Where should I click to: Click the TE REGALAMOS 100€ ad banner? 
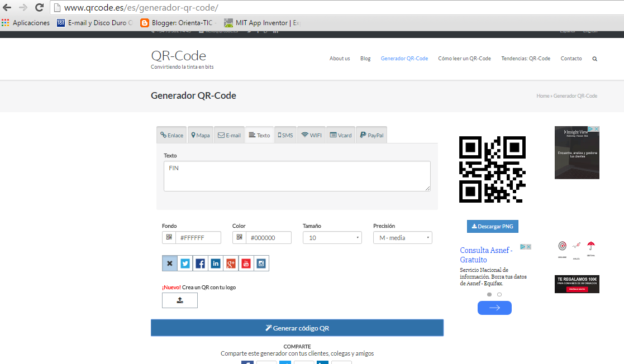click(x=577, y=284)
